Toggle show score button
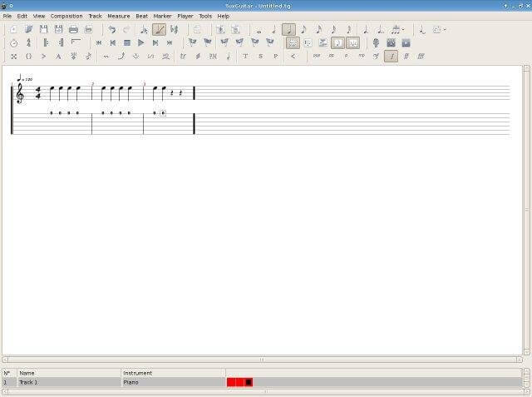Image resolution: width=532 pixels, height=397 pixels. click(x=337, y=42)
